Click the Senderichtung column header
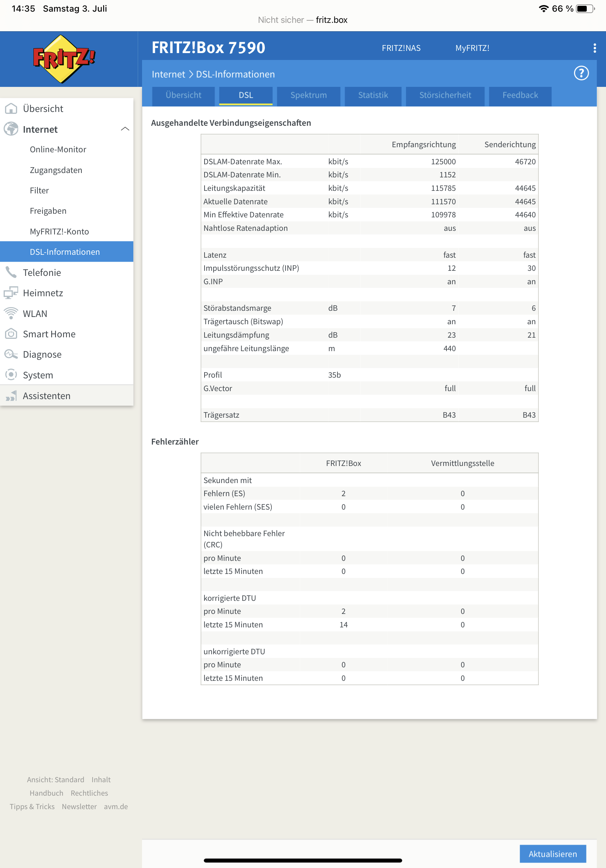This screenshot has height=868, width=606. pyautogui.click(x=510, y=144)
